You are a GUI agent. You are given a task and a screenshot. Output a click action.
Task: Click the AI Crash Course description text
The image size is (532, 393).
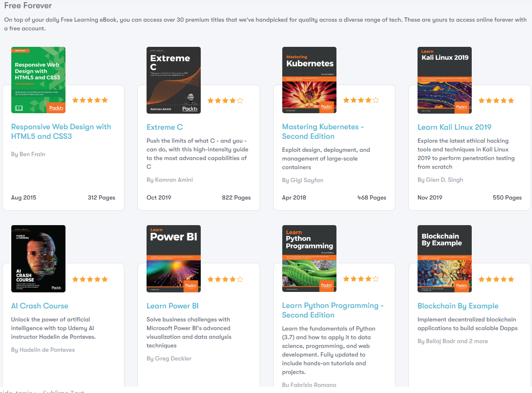[x=54, y=328]
